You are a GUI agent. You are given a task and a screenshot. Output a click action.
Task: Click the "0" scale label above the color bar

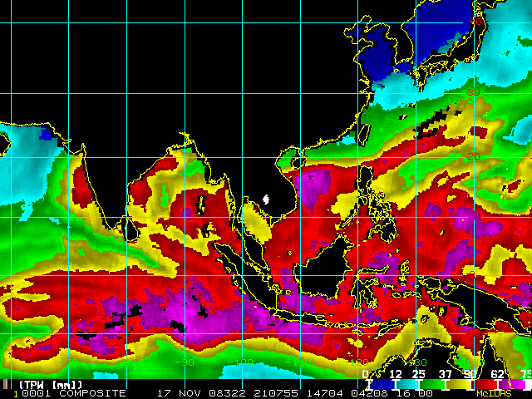366,374
